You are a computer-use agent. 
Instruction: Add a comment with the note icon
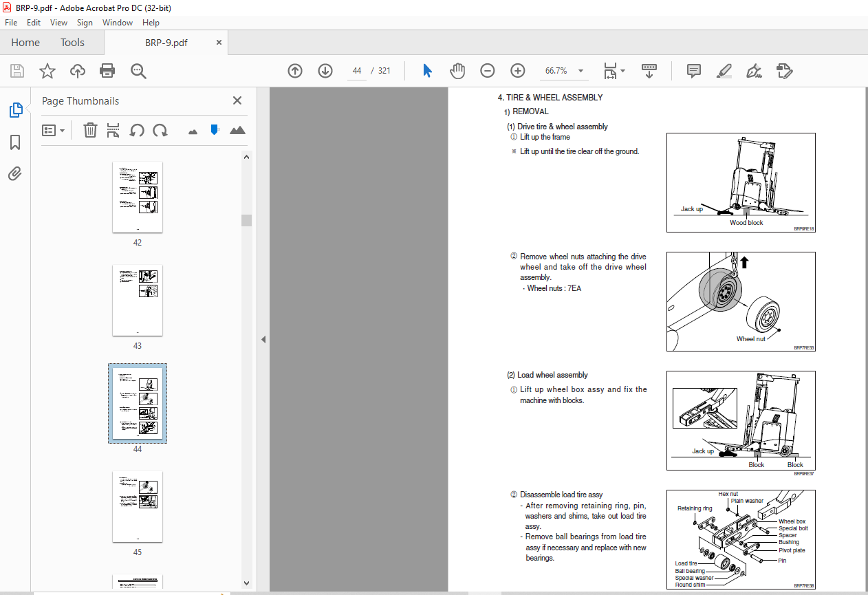point(694,71)
